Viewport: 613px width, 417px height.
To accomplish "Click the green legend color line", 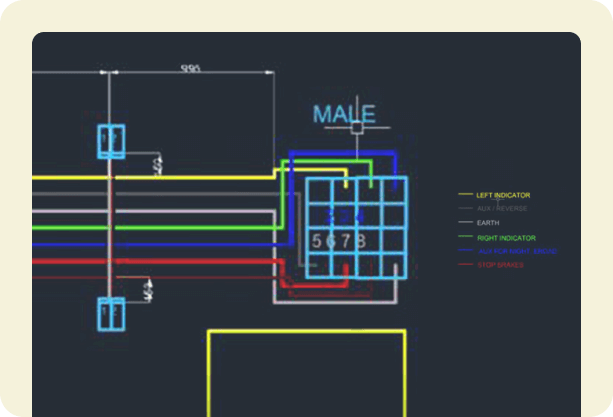I will tap(465, 237).
